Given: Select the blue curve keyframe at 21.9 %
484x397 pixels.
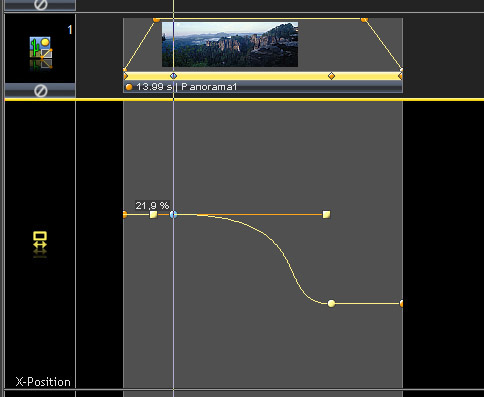Looking at the screenshot, I should pyautogui.click(x=173, y=214).
